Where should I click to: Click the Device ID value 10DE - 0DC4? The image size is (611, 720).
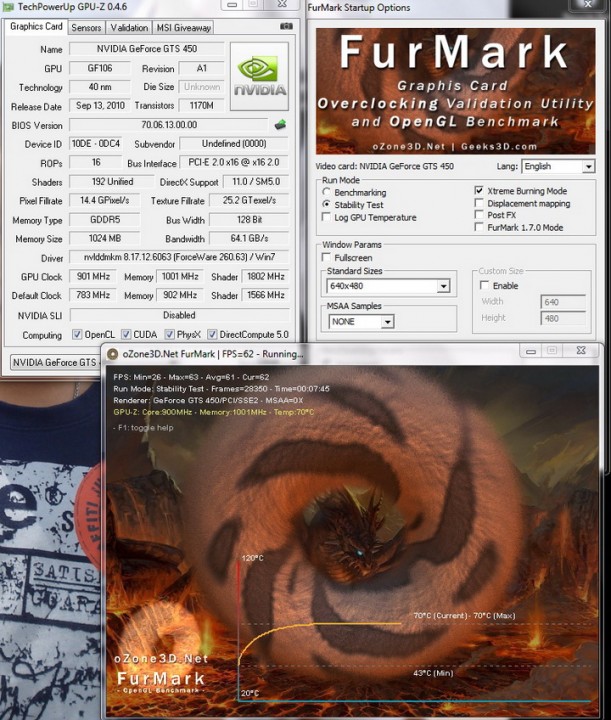point(96,144)
